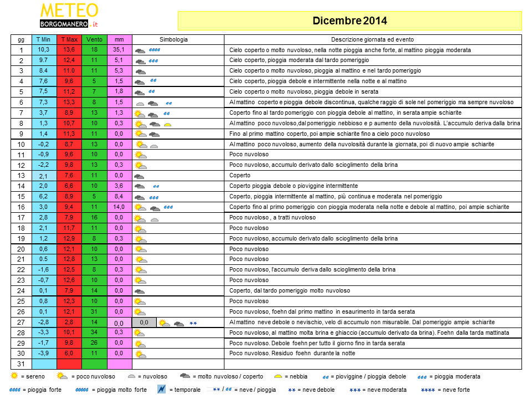Select the "T Min" column header
This screenshot has height=399, width=532.
(44, 39)
